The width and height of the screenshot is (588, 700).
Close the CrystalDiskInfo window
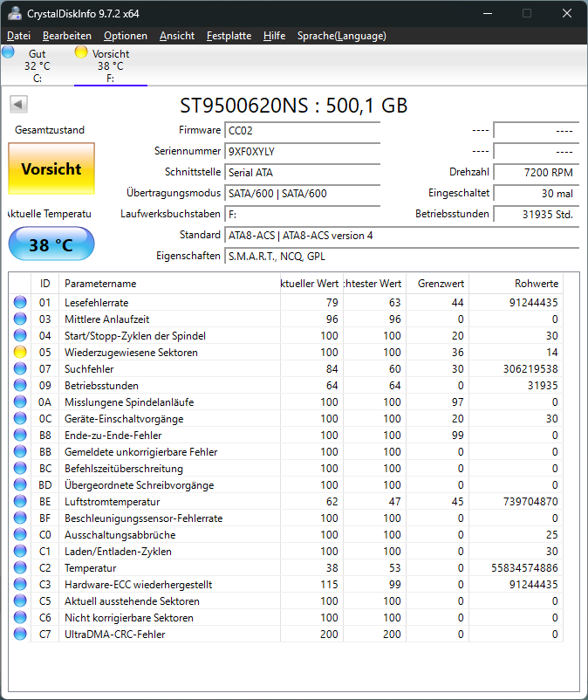point(567,13)
